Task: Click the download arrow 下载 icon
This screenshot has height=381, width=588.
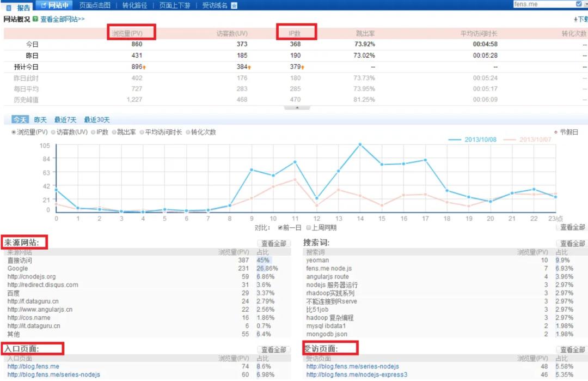Action: coord(576,19)
